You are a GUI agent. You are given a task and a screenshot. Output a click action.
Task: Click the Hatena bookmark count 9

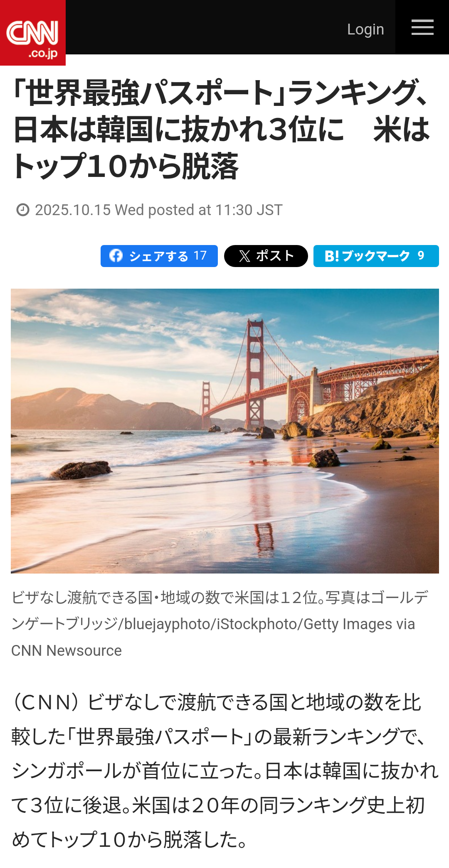pyautogui.click(x=421, y=256)
